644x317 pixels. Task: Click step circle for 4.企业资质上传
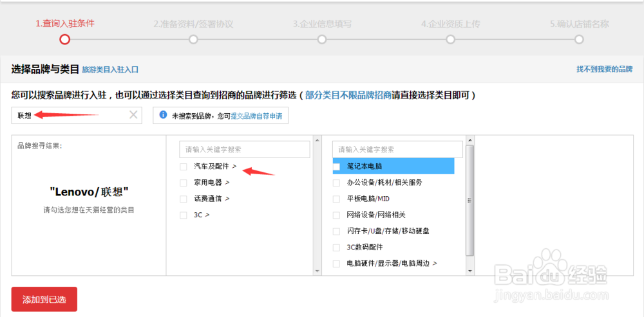pos(451,39)
